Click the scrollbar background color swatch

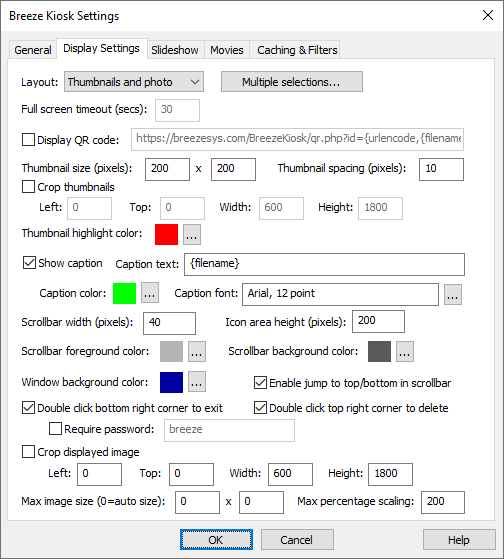coord(379,352)
